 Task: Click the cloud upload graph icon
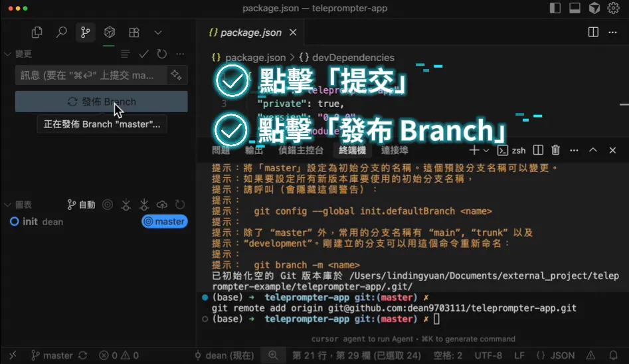pyautogui.click(x=162, y=205)
